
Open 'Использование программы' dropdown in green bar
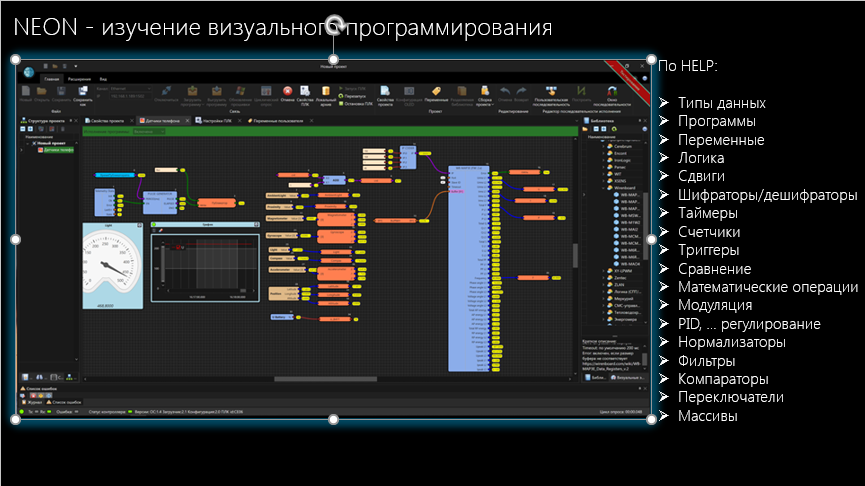[148, 131]
